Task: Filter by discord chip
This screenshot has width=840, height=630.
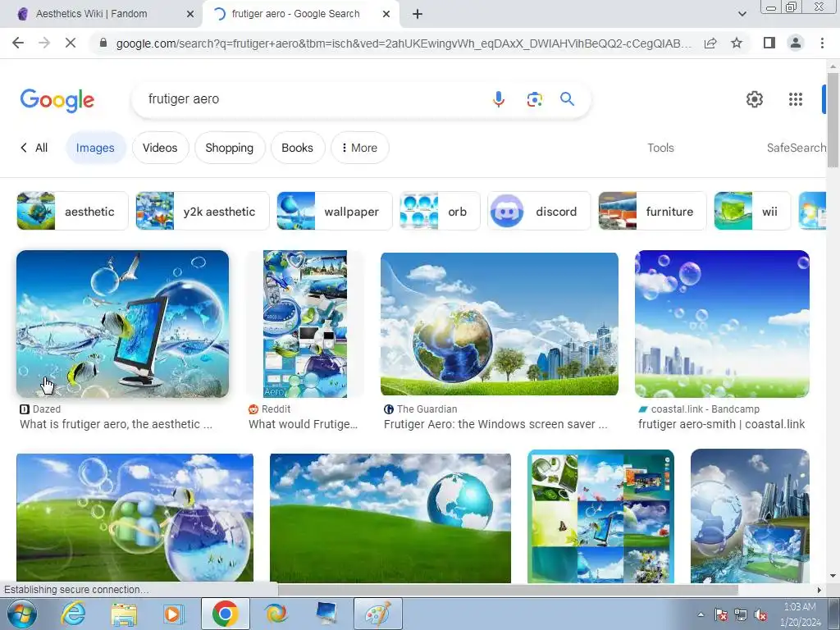Action: (x=539, y=211)
